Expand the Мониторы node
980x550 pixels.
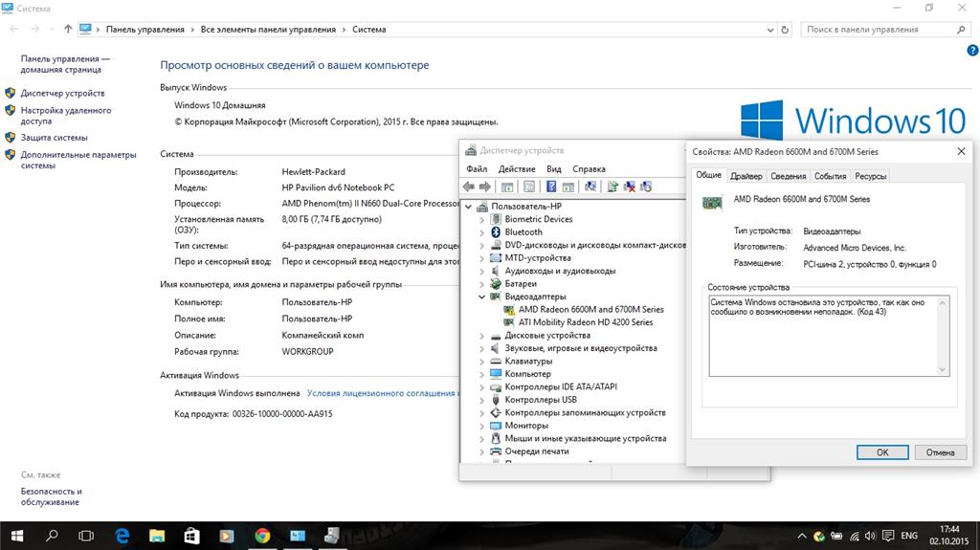[x=481, y=426]
